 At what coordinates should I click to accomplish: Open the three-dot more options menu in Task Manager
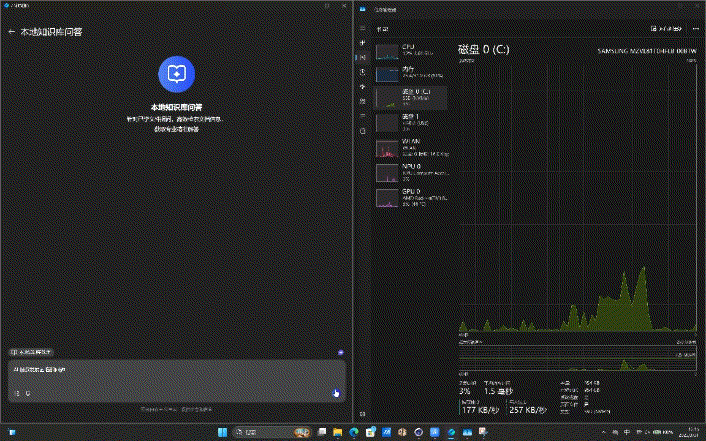[695, 29]
